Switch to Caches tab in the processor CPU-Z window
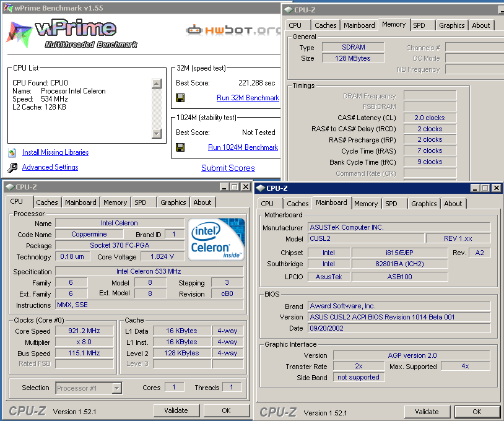Viewport: 504px width, 421px height. (47, 202)
